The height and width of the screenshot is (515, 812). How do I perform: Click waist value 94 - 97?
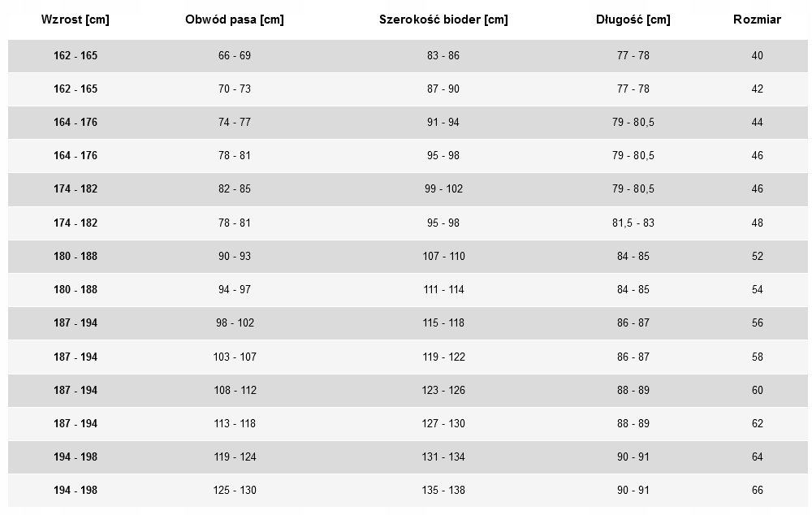pyautogui.click(x=235, y=290)
